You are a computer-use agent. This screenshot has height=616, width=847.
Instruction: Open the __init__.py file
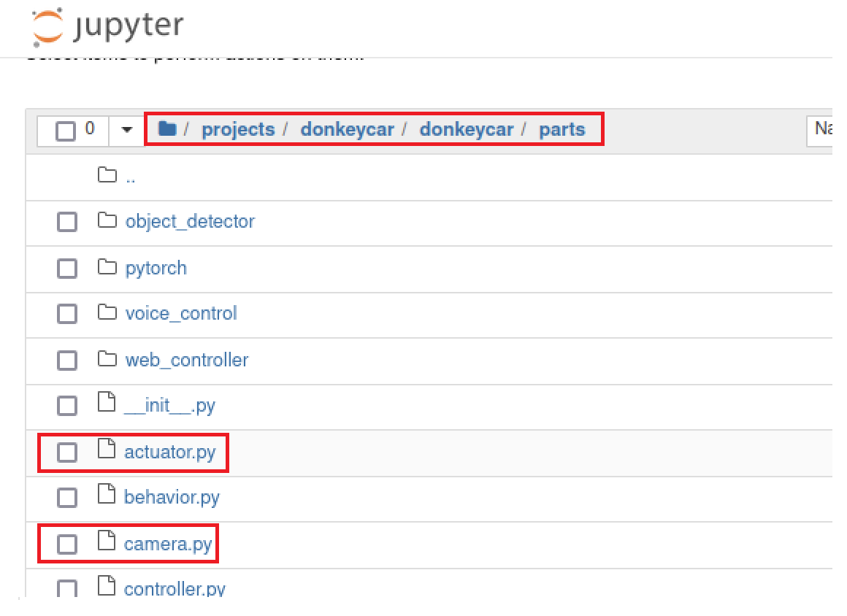click(x=169, y=405)
